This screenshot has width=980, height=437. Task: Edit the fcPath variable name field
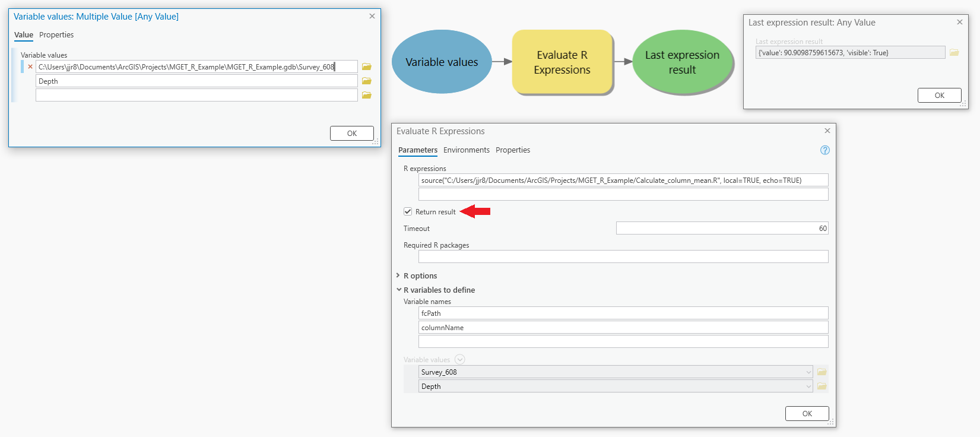(x=623, y=313)
